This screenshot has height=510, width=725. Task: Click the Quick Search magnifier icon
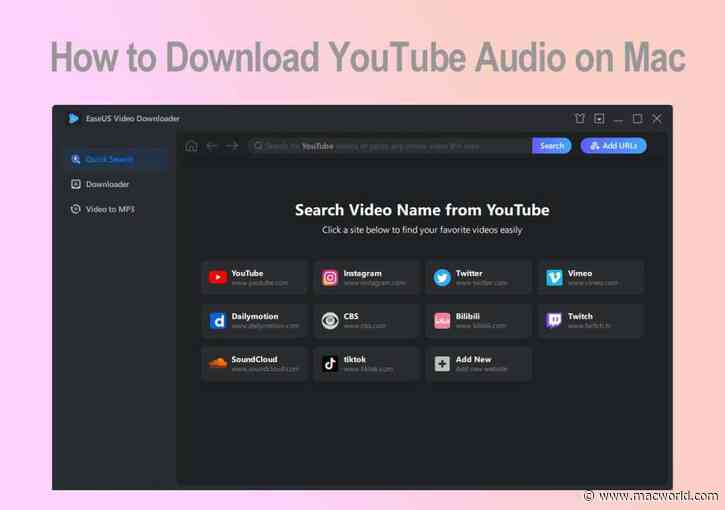pos(75,160)
